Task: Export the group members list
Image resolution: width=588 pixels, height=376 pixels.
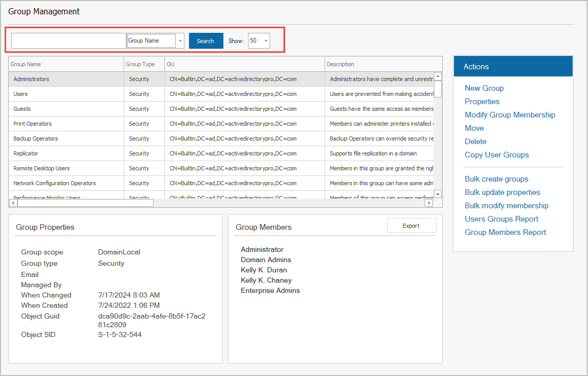Action: [x=411, y=226]
